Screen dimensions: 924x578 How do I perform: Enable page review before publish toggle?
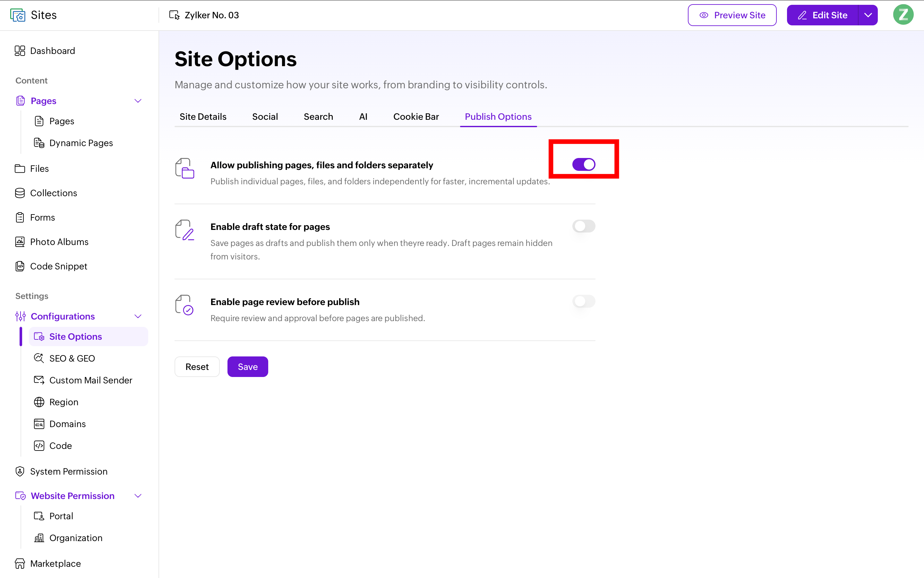pos(583,301)
